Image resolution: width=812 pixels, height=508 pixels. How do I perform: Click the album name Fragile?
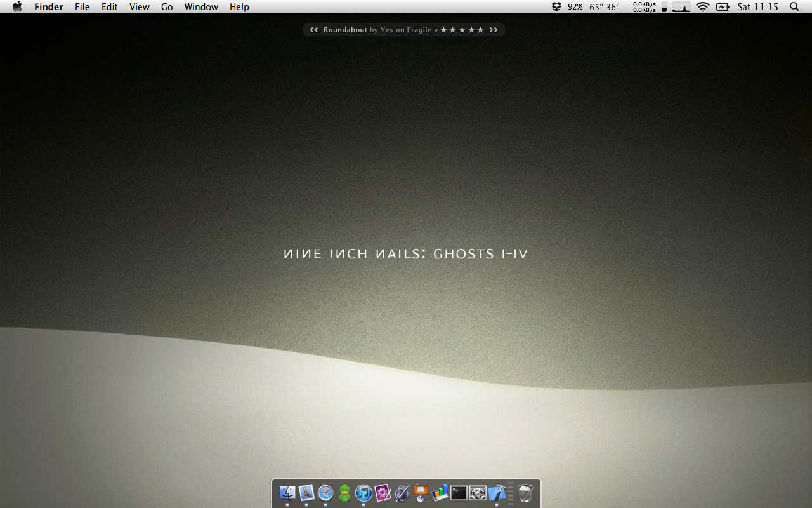pyautogui.click(x=419, y=30)
